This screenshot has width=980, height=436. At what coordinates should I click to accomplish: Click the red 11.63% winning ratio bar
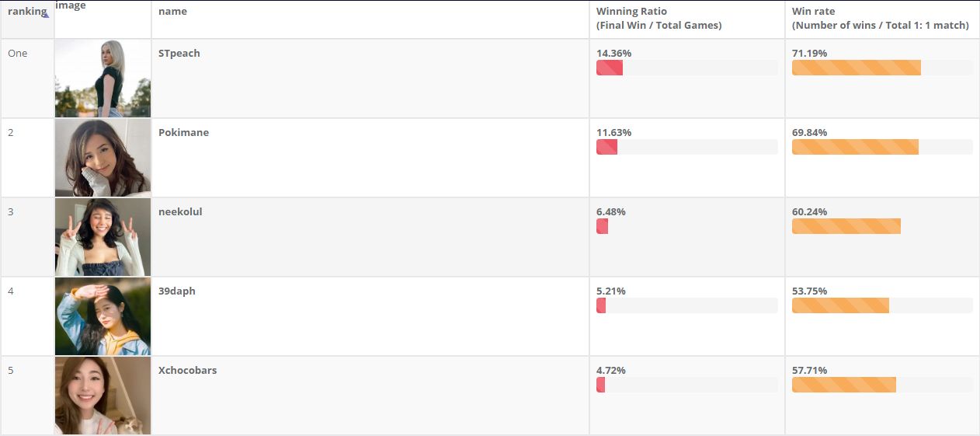606,147
